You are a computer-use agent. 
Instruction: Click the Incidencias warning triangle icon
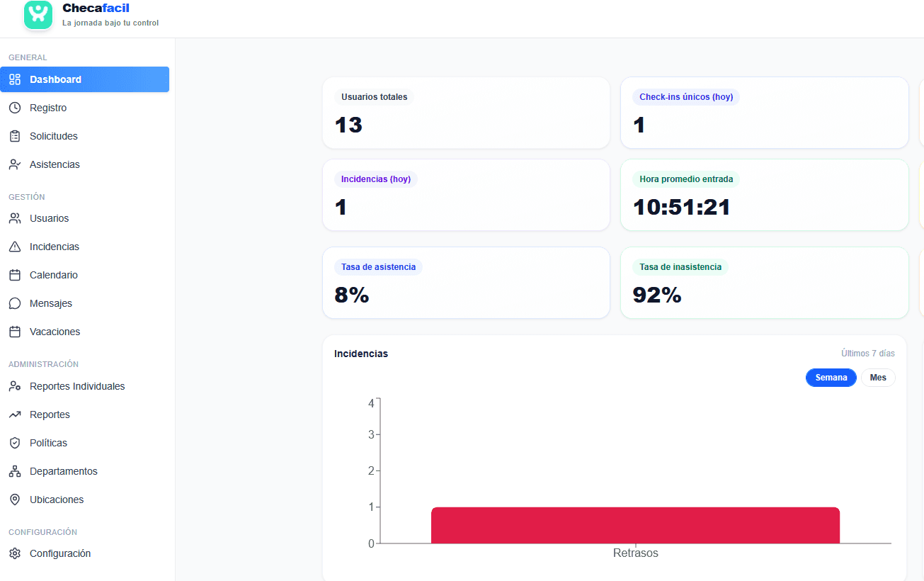[15, 247]
